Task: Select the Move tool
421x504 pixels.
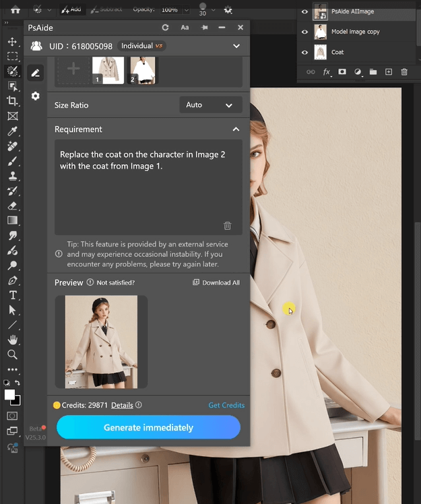Action: pyautogui.click(x=12, y=42)
